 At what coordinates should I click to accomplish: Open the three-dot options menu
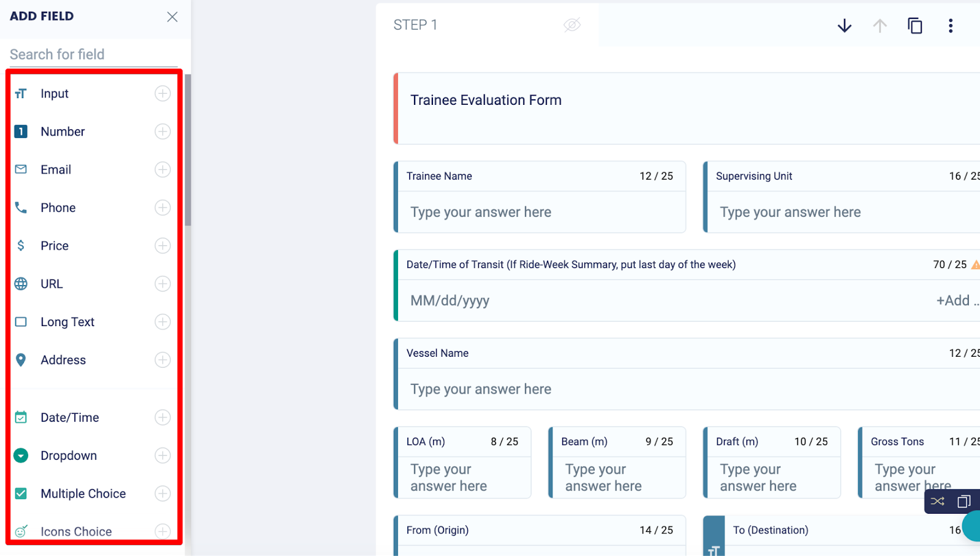coord(951,26)
